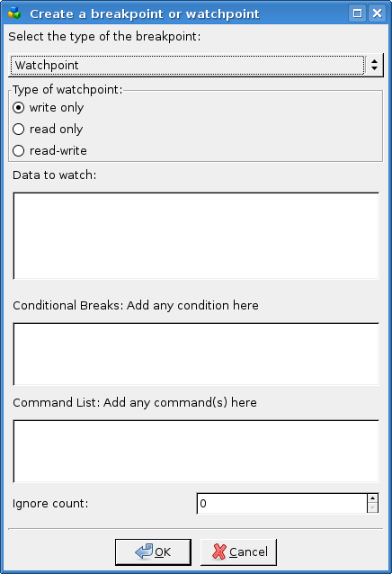Click inside the Conditional Breaks text box
Viewport: 392px width, 574px height.
click(x=196, y=354)
